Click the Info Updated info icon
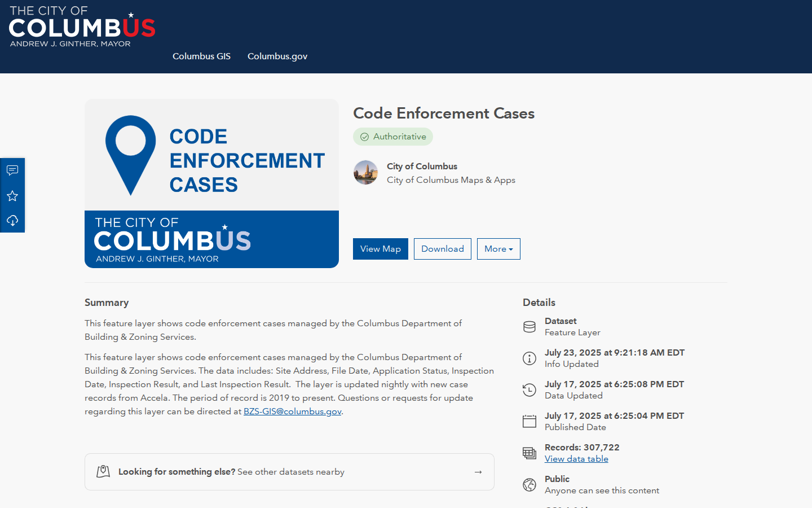 [529, 358]
